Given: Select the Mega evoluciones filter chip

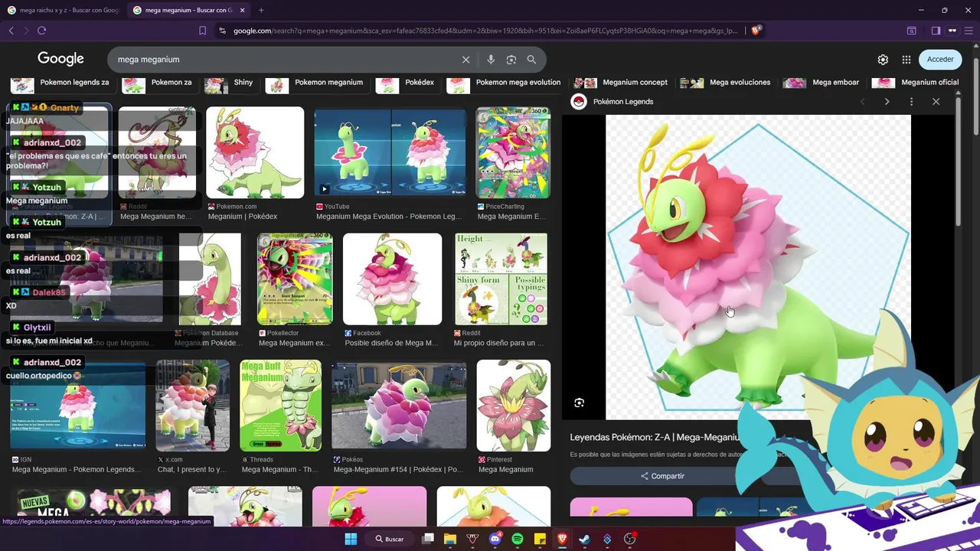Looking at the screenshot, I should tap(726, 83).
